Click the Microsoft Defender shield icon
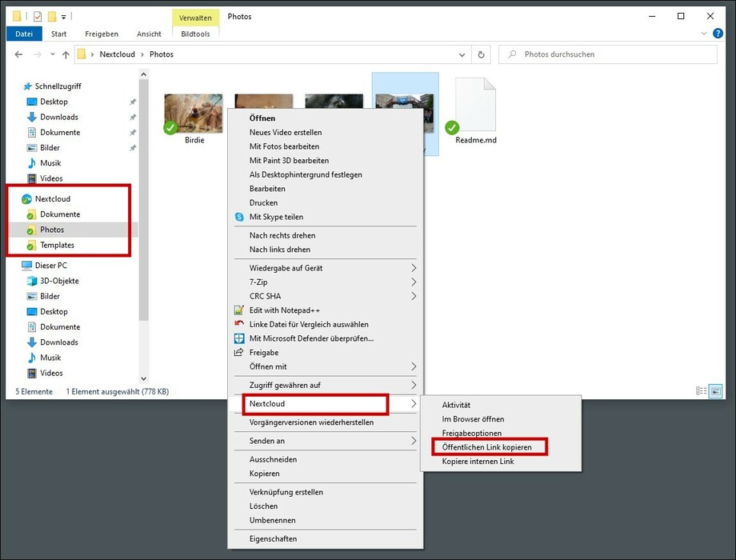Image resolution: width=736 pixels, height=560 pixels. point(238,338)
